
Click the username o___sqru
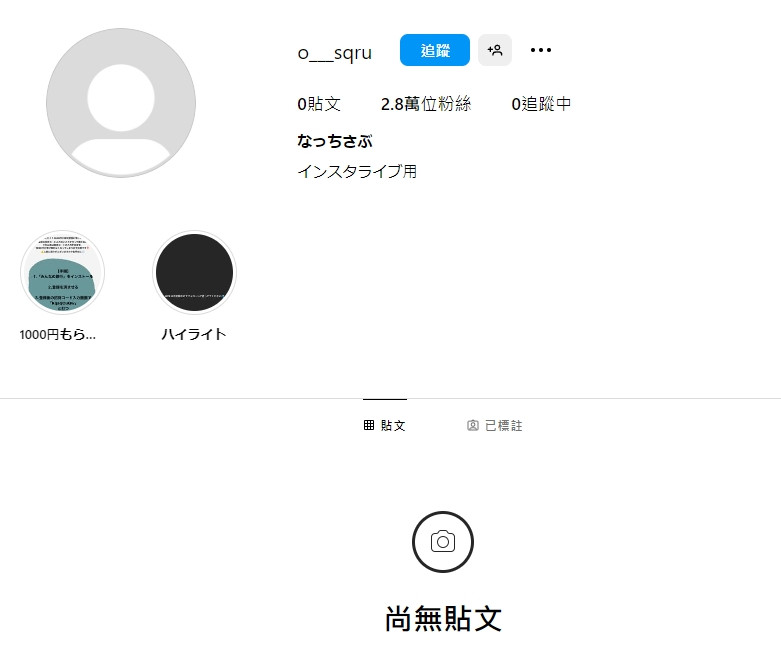coord(335,52)
